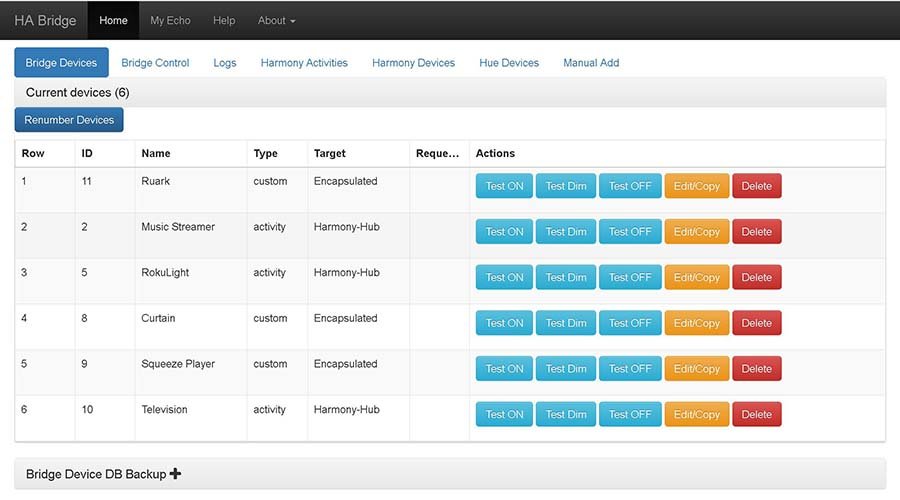Test OFF for the RokuLight activity
This screenshot has height=500, width=900.
click(x=630, y=277)
